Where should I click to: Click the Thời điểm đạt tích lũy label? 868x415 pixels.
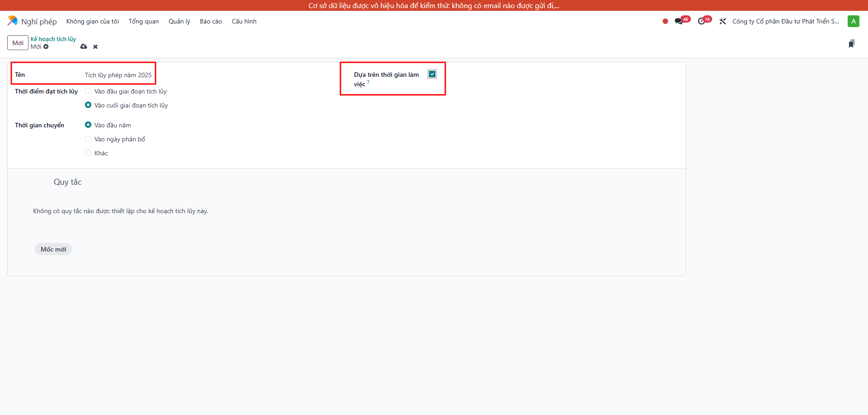pos(46,91)
